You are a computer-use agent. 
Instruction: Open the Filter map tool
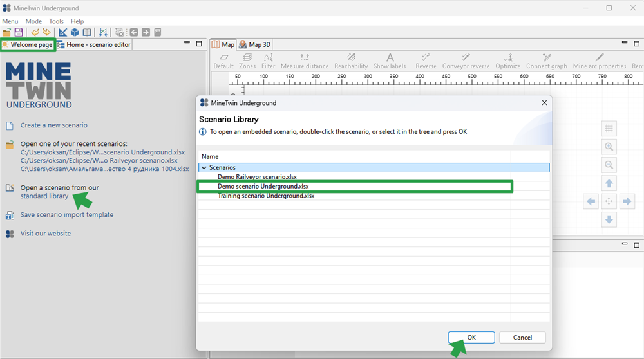[x=268, y=61]
